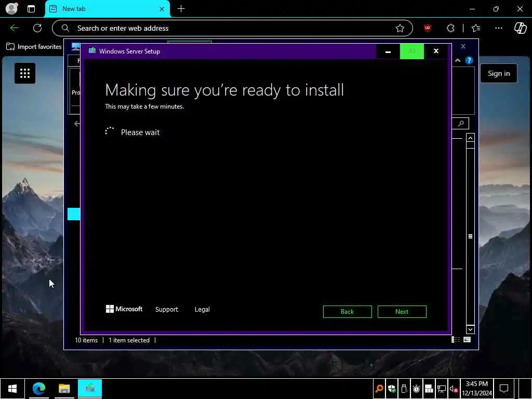Open the Windows Start menu
Image resolution: width=532 pixels, height=399 pixels.
click(x=12, y=389)
